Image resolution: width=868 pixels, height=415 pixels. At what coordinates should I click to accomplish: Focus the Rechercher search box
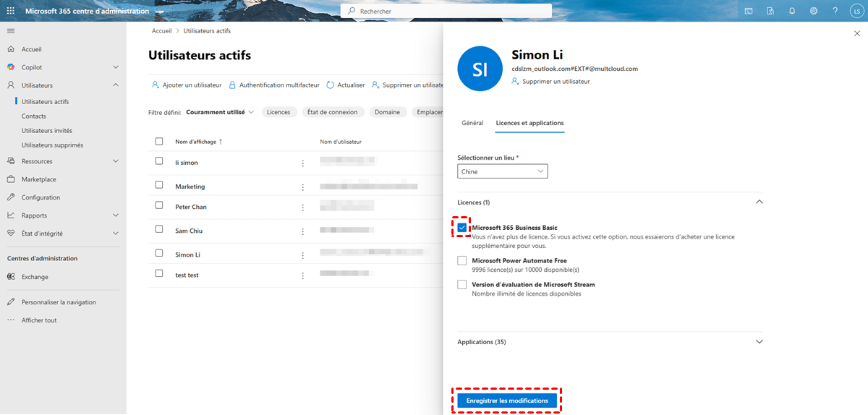click(446, 11)
